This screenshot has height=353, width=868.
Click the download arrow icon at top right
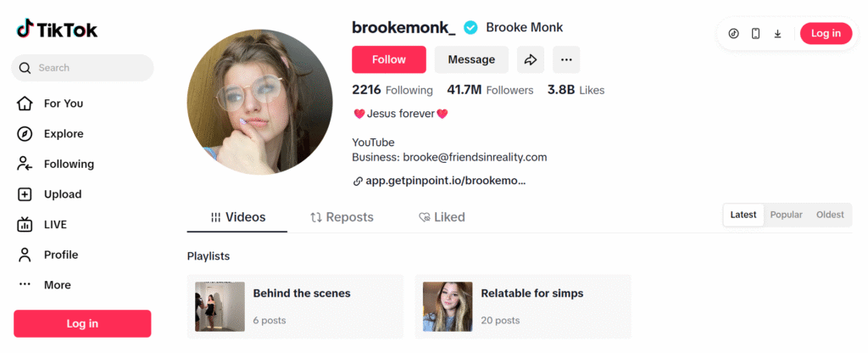point(777,33)
